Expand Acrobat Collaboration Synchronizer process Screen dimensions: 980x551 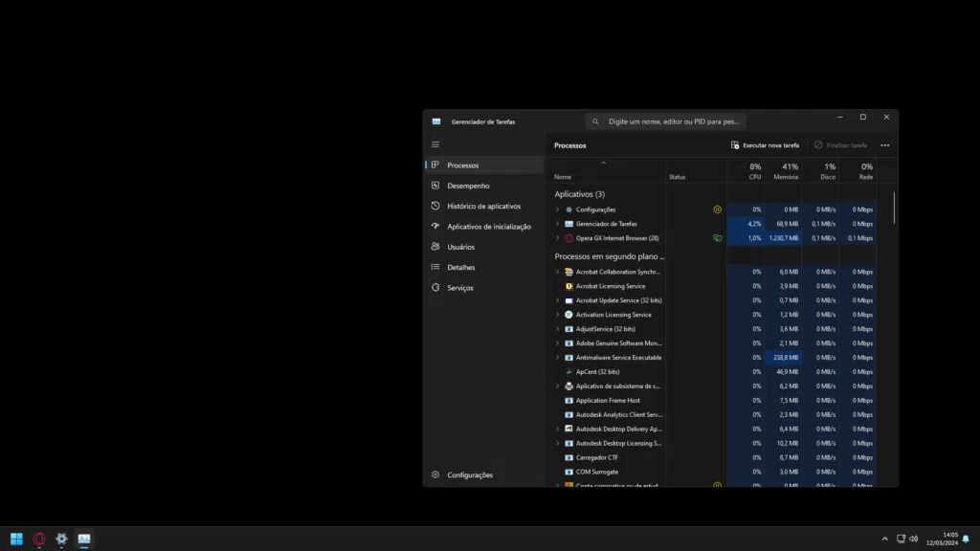point(556,271)
